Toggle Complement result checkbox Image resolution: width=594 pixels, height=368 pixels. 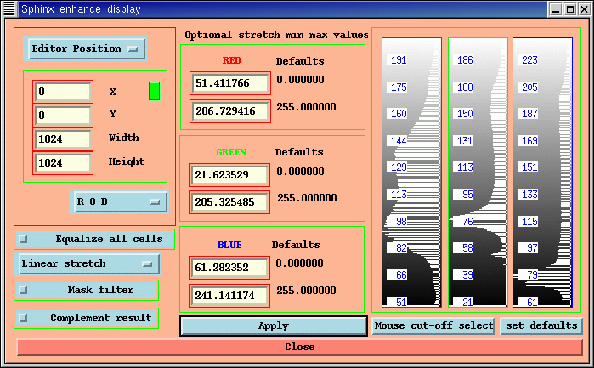(23, 317)
